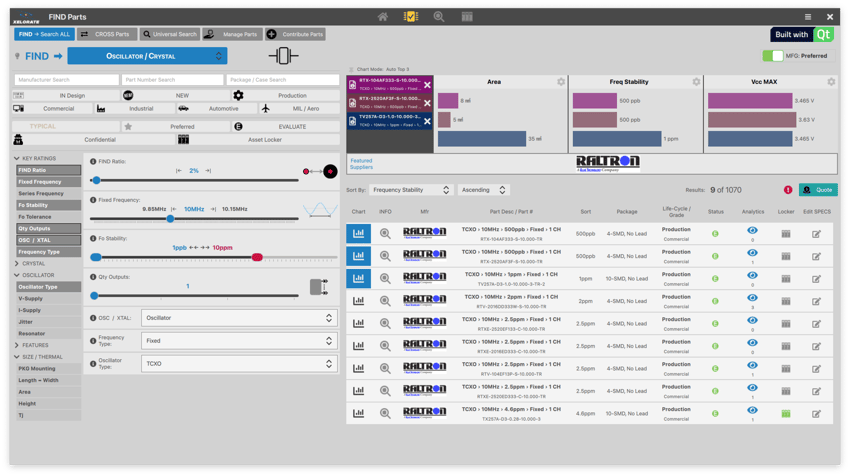Remove the TV257A part from the chart list

(x=428, y=121)
